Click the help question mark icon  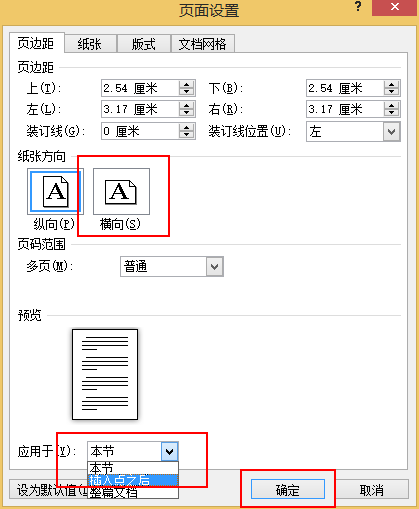pos(358,7)
